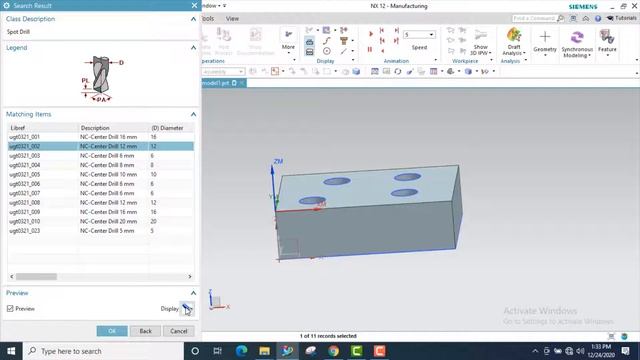
Task: Click the help question mark icon
Action: pos(598,18)
